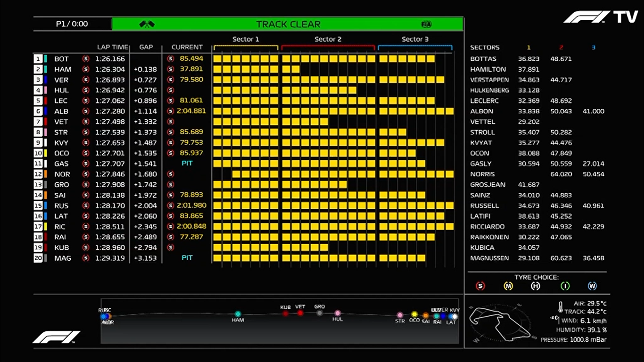
Task: Click the HAM marker on the track position bar
Action: pos(238,314)
